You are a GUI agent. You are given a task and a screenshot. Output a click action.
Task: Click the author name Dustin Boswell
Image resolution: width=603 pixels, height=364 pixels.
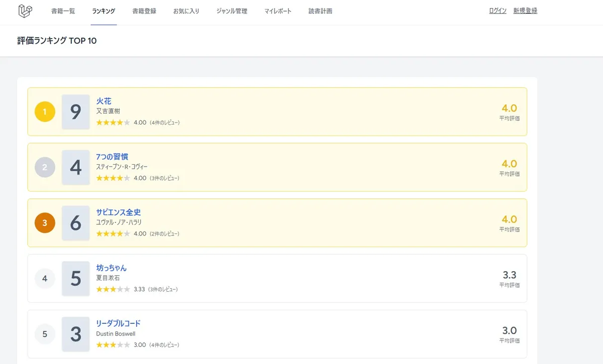(x=116, y=333)
